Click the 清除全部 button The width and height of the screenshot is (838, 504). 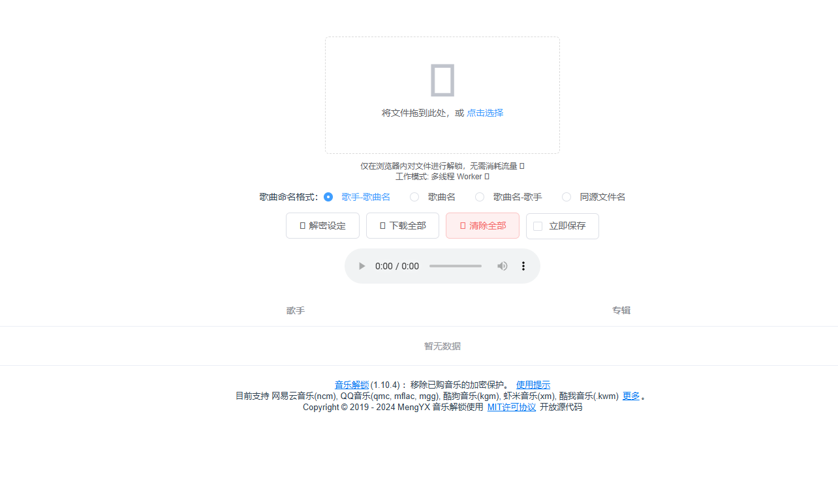482,226
